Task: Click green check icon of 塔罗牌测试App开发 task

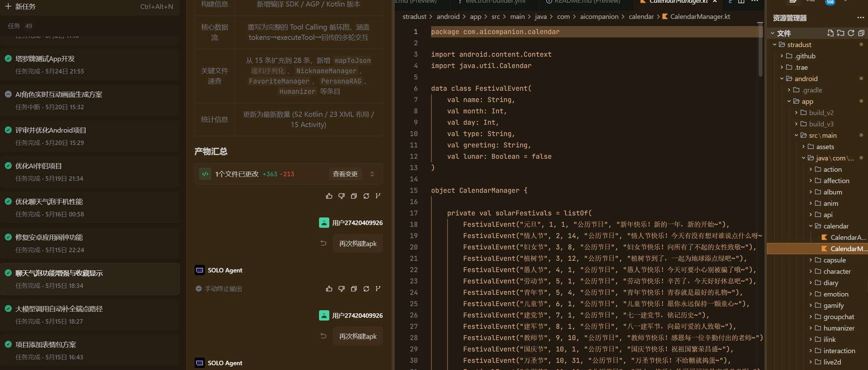Action: [8, 58]
